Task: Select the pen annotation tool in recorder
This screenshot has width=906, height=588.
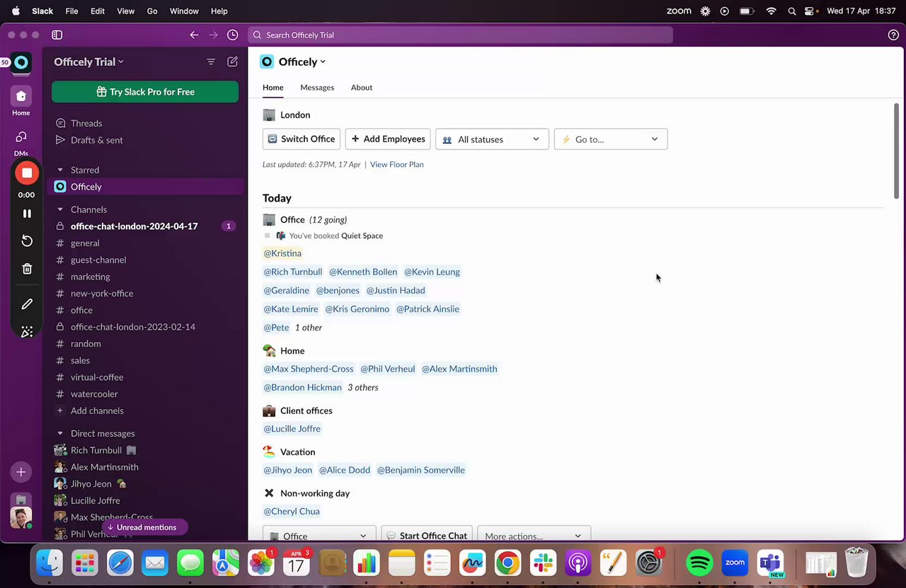Action: pos(27,304)
